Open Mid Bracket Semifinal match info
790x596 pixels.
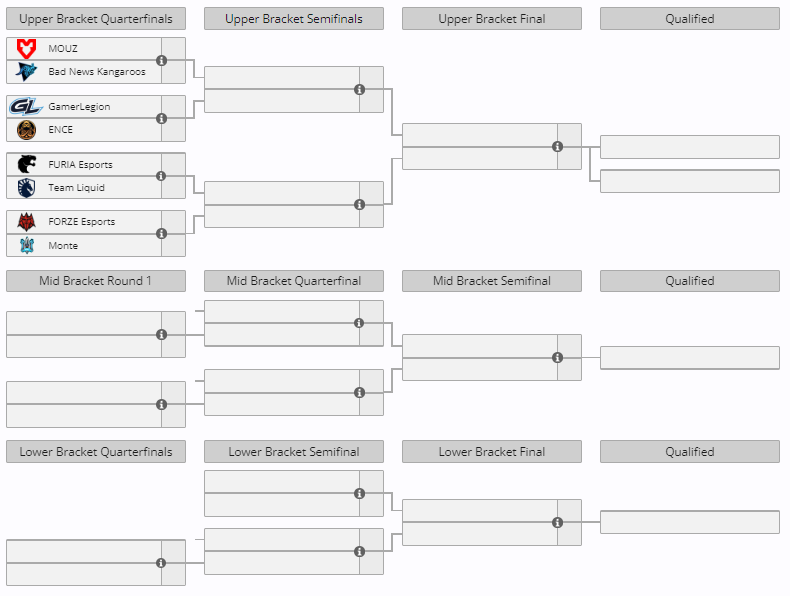coord(558,358)
